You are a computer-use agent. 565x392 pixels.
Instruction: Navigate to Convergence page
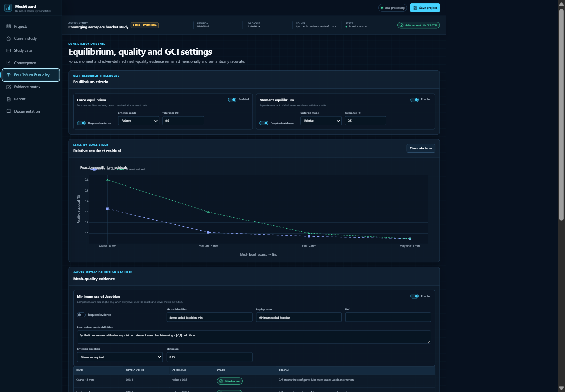click(31, 63)
